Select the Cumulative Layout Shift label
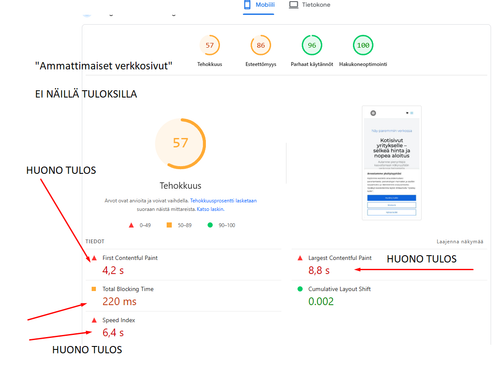Image resolution: width=500 pixels, height=386 pixels. pyautogui.click(x=339, y=289)
